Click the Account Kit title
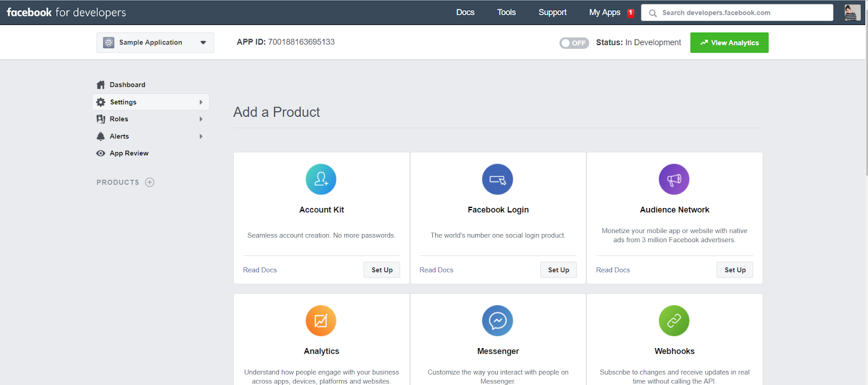The height and width of the screenshot is (385, 868). point(322,210)
